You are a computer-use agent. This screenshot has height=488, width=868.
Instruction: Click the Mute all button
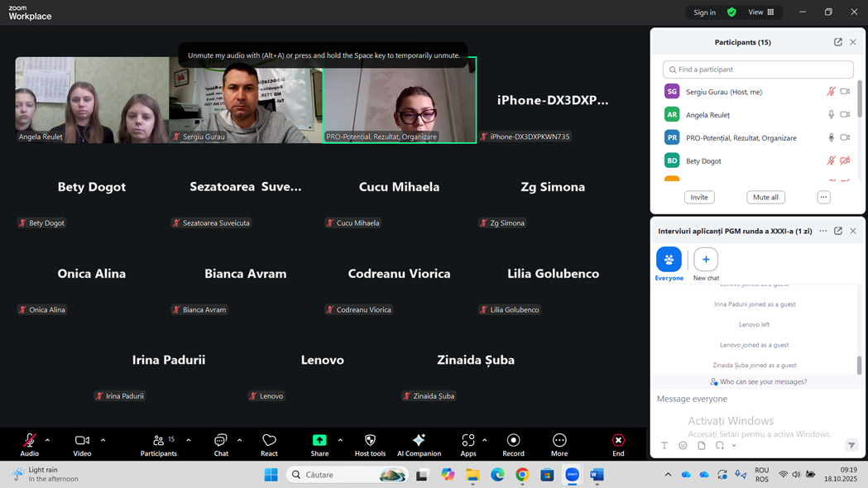point(765,198)
